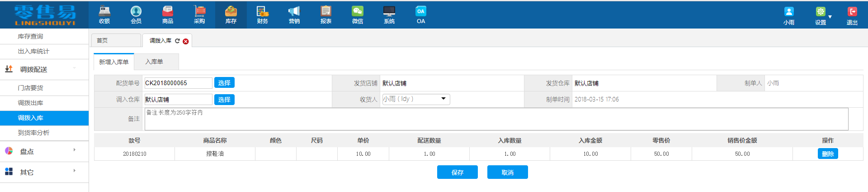Refresh the 调拨入库 tab
Image resolution: width=868 pixels, height=192 pixels.
pyautogui.click(x=177, y=41)
